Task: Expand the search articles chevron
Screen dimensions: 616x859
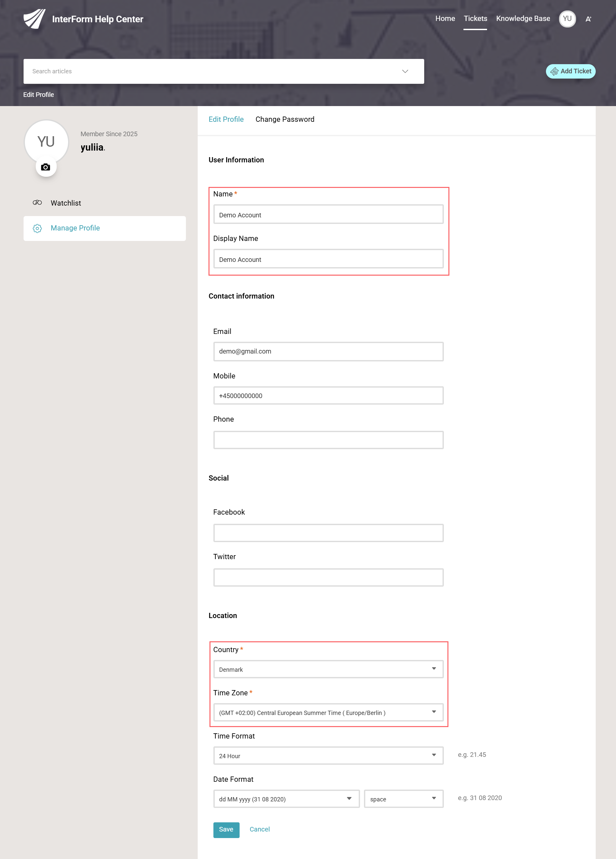Action: point(405,71)
